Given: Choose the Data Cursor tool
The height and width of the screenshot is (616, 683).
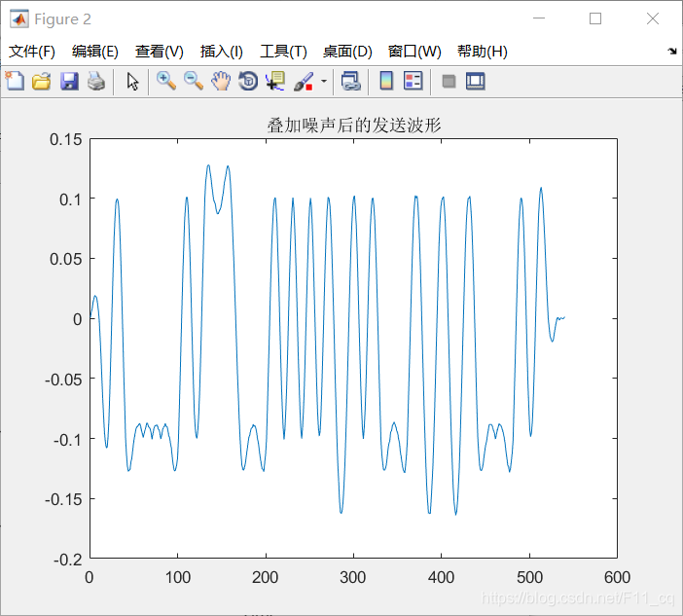Looking at the screenshot, I should (x=275, y=81).
